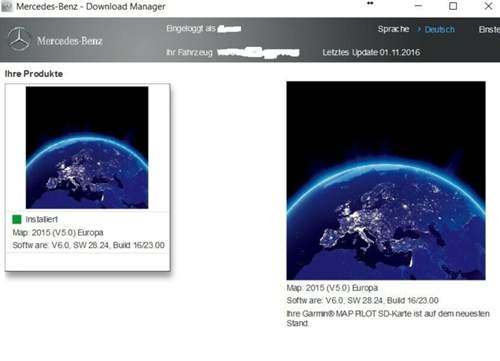Click the Letztes Update 01.11.2016 text
The height and width of the screenshot is (361, 500).
coord(371,52)
